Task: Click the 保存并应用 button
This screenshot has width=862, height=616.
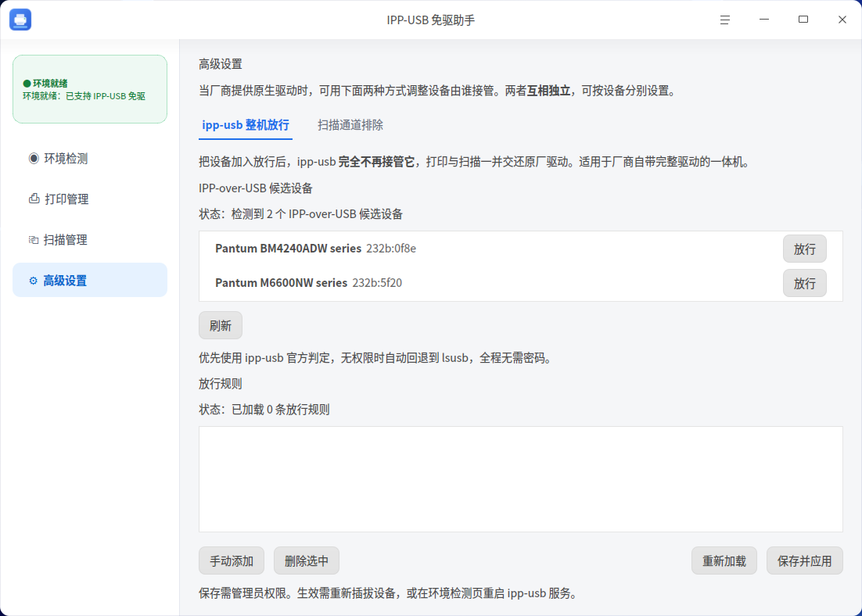Action: point(804,560)
